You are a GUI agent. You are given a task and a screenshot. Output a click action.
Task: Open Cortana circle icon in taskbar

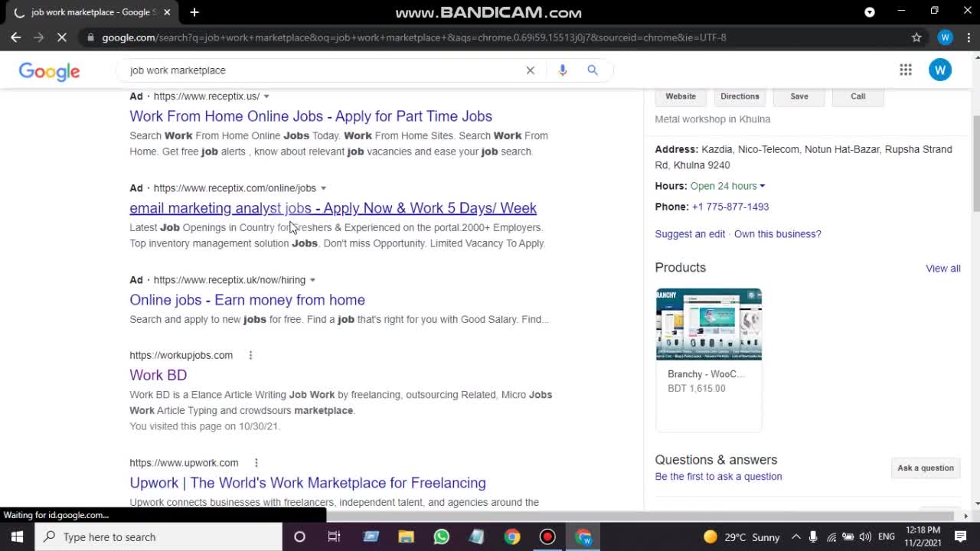pyautogui.click(x=299, y=536)
